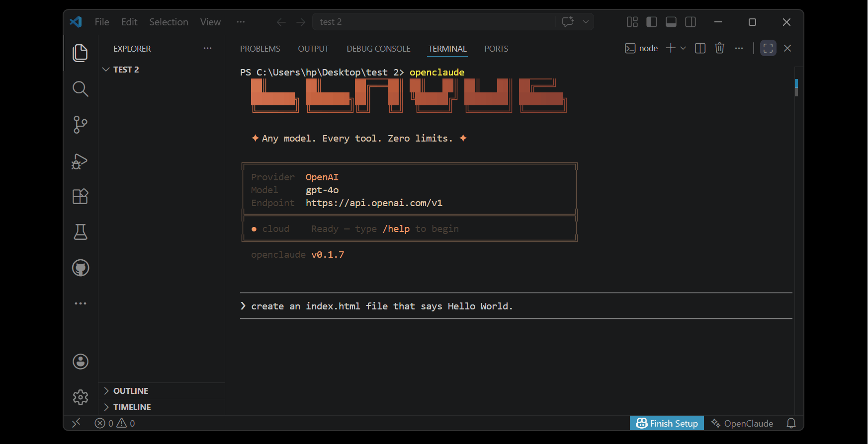Kill terminal with the trash icon
Image resolution: width=868 pixels, height=444 pixels.
pyautogui.click(x=719, y=48)
